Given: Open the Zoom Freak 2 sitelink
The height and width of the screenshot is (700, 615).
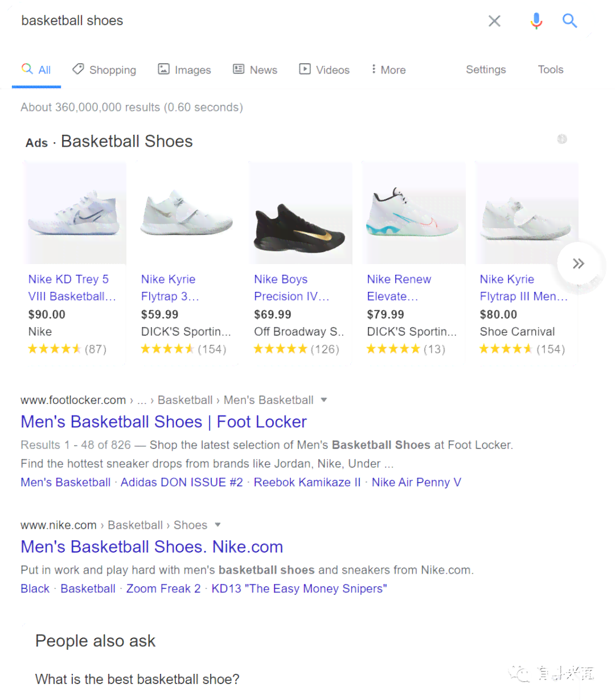Looking at the screenshot, I should [163, 588].
